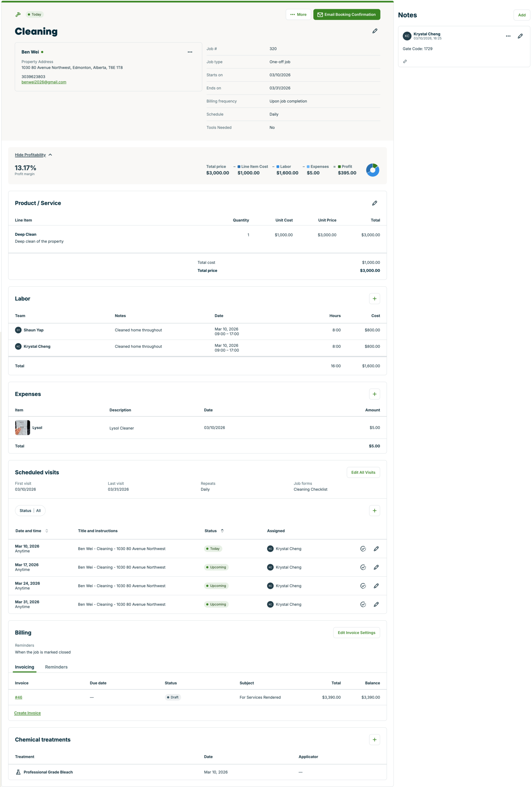Open invoice #46 link
The height and width of the screenshot is (787, 532).
[x=19, y=697]
